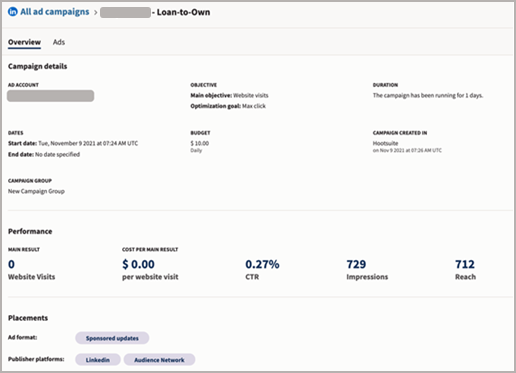Click the campaign running duration text

[428, 96]
